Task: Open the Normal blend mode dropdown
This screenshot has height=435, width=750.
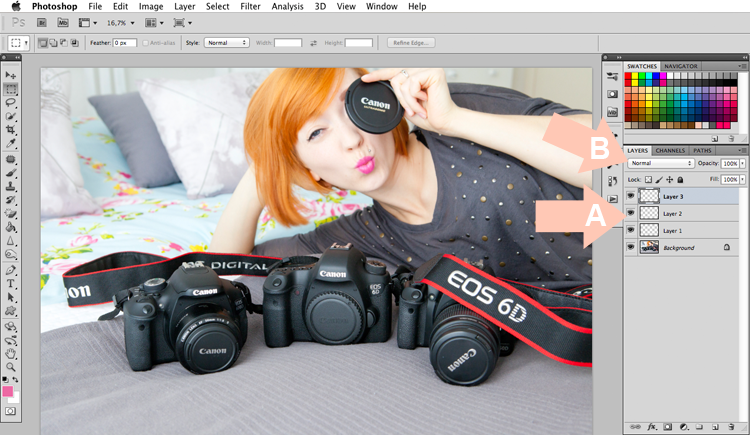Action: click(661, 163)
